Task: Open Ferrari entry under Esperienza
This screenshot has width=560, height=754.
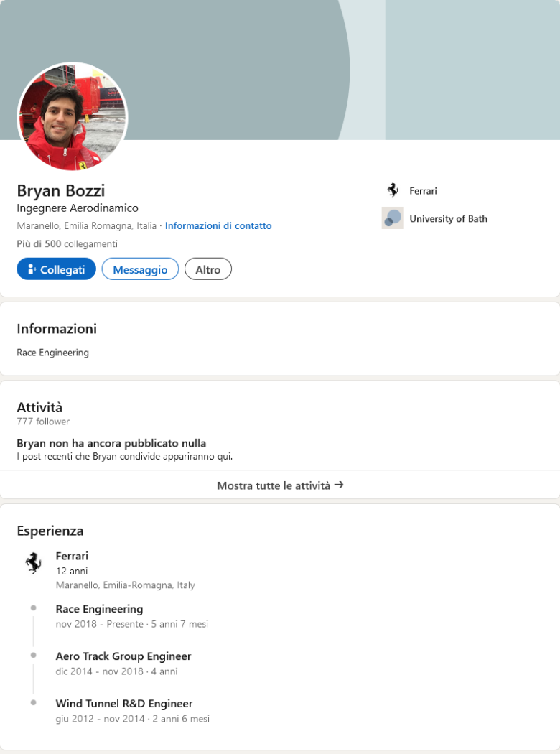Action: pos(72,556)
